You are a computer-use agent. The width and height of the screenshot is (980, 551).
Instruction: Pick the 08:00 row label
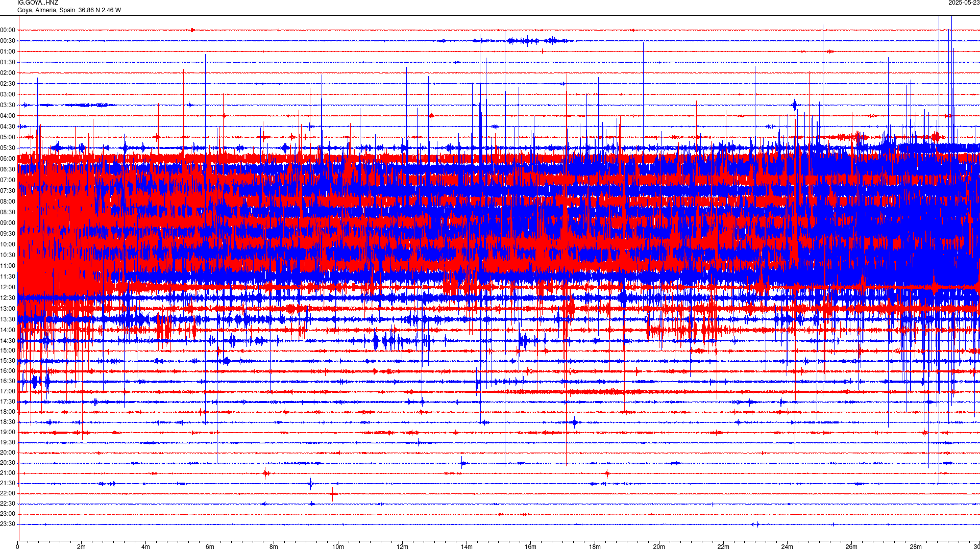click(8, 202)
